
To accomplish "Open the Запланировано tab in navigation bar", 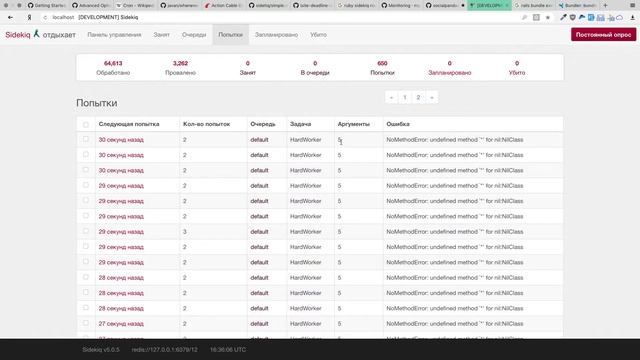I will tap(276, 35).
